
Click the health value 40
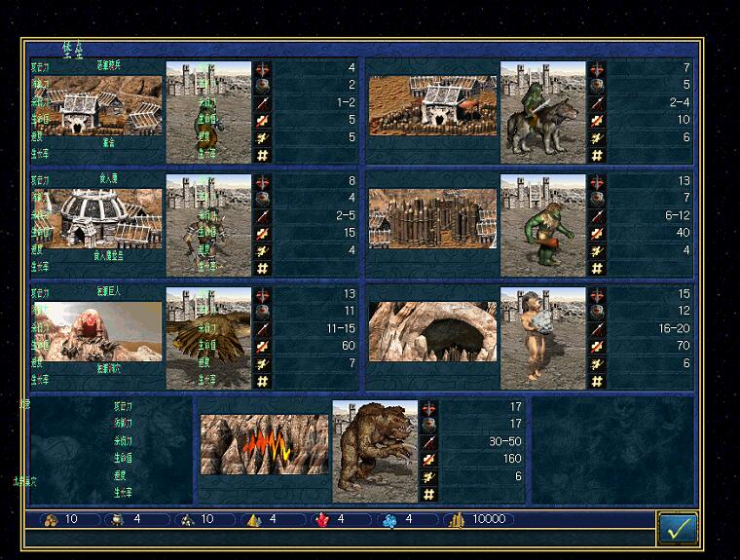point(684,233)
